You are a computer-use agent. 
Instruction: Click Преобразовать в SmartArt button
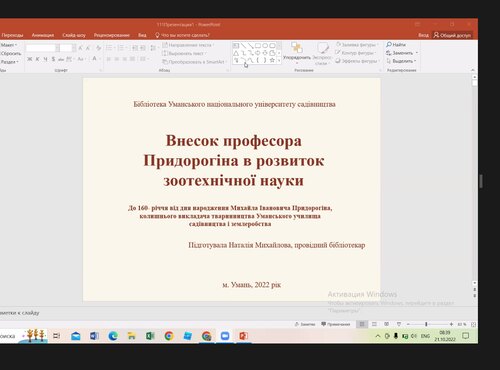pos(193,62)
